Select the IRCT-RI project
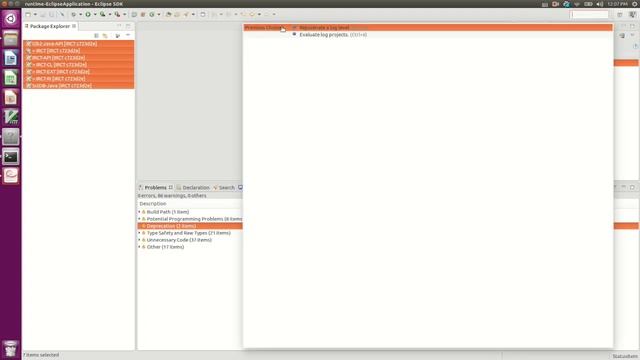640x360 pixels. point(79,79)
